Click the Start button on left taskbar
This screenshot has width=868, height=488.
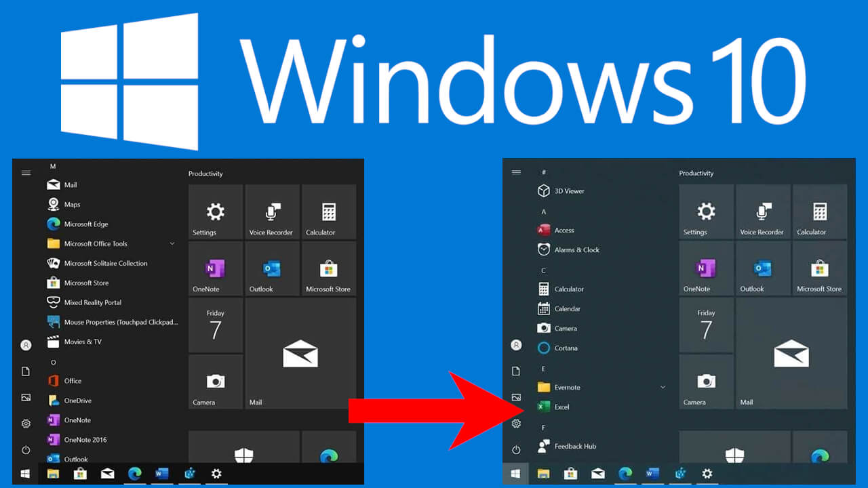pos(25,473)
